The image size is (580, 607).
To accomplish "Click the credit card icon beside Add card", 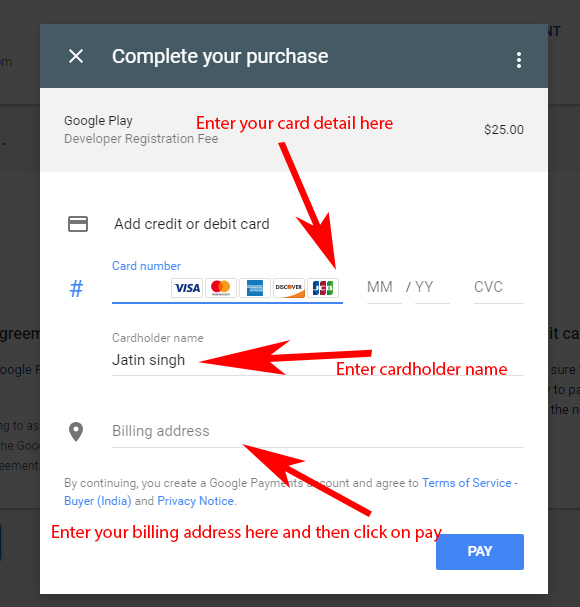I will tap(78, 224).
